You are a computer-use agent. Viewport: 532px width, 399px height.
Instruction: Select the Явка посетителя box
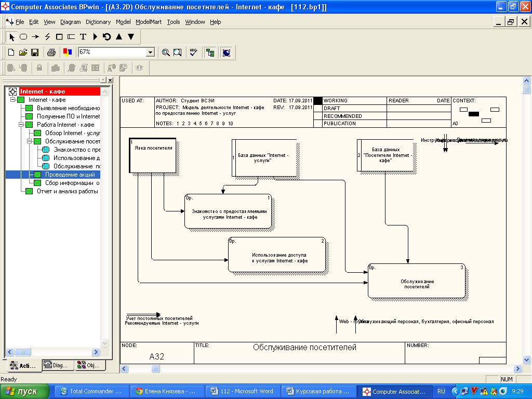(153, 155)
